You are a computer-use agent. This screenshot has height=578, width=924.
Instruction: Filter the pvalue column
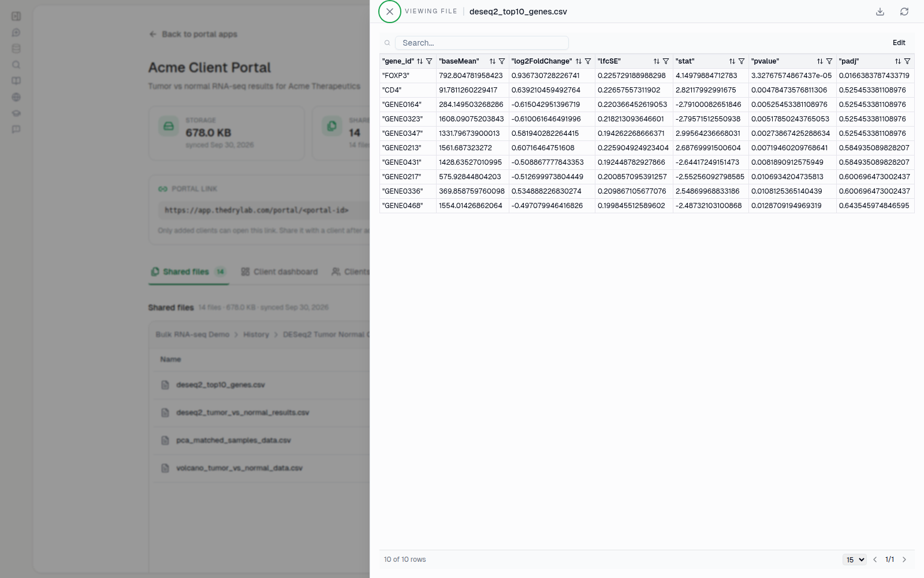click(829, 61)
